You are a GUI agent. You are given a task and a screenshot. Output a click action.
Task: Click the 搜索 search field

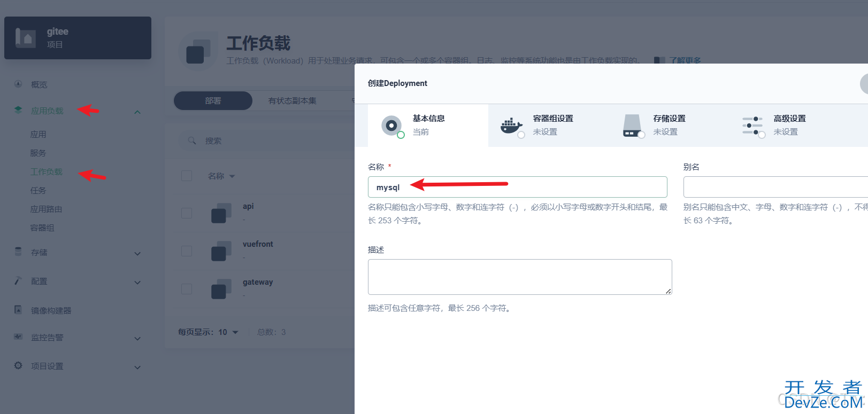[267, 140]
